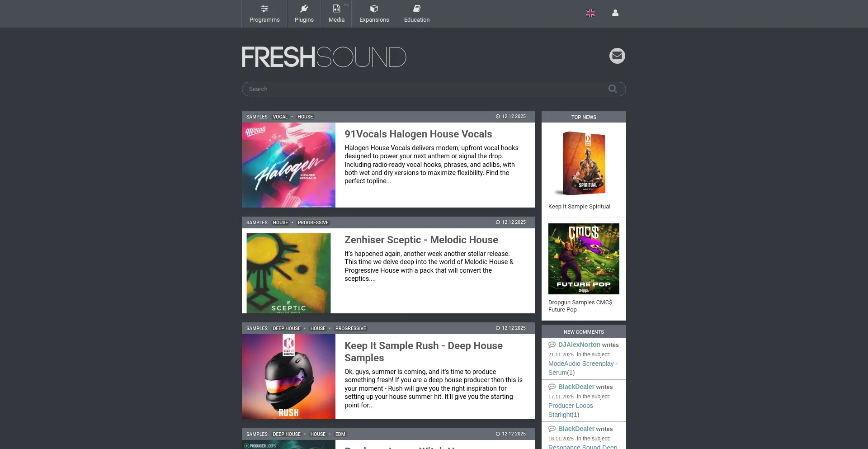Image resolution: width=868 pixels, height=449 pixels.
Task: Select the DEEP HOUSE tag on Rush post
Action: 286,329
